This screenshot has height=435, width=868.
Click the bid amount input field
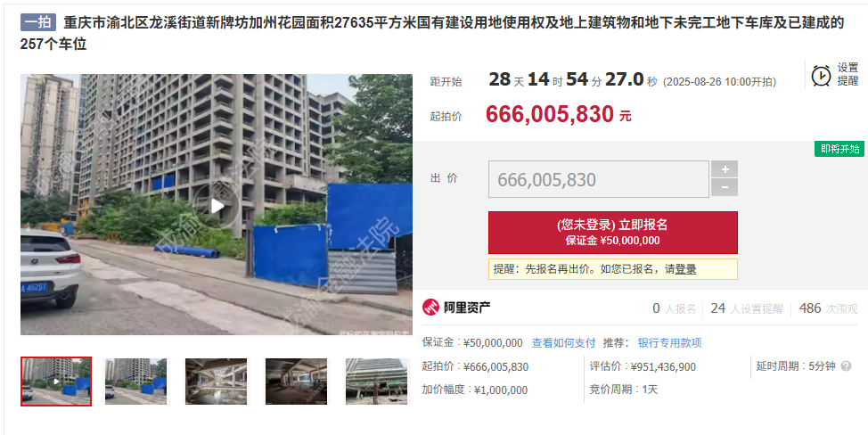coord(598,179)
